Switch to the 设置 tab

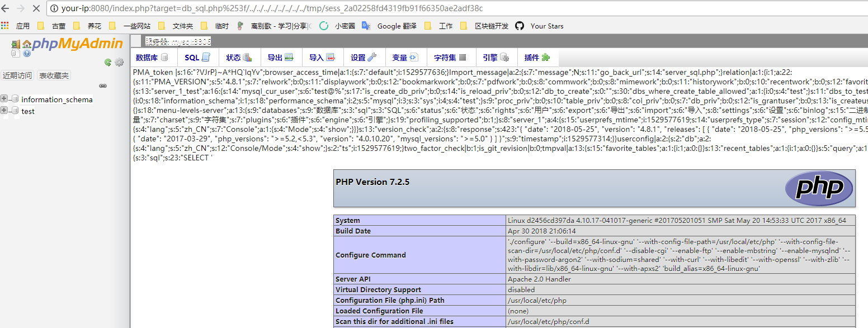(364, 58)
